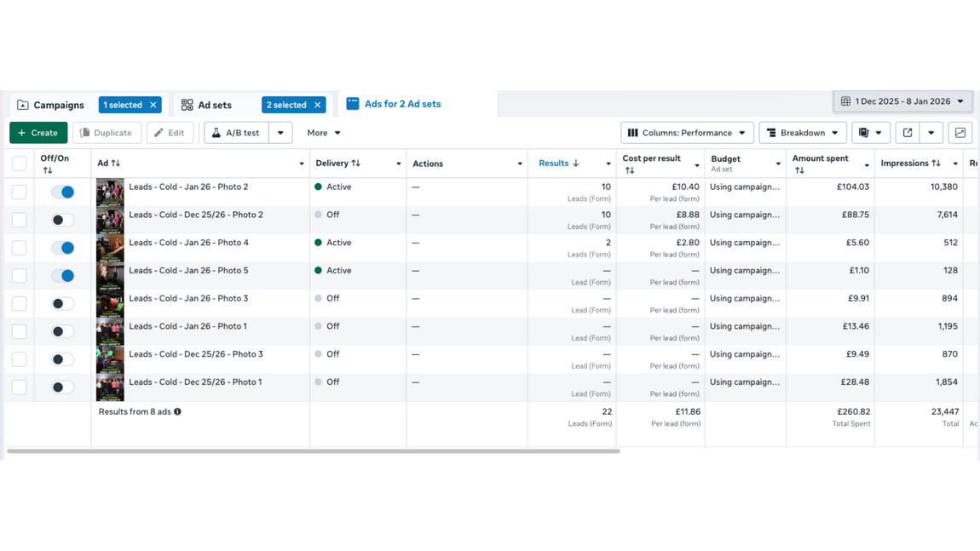Click the A/B test button
The width and height of the screenshot is (980, 551).
pos(236,133)
